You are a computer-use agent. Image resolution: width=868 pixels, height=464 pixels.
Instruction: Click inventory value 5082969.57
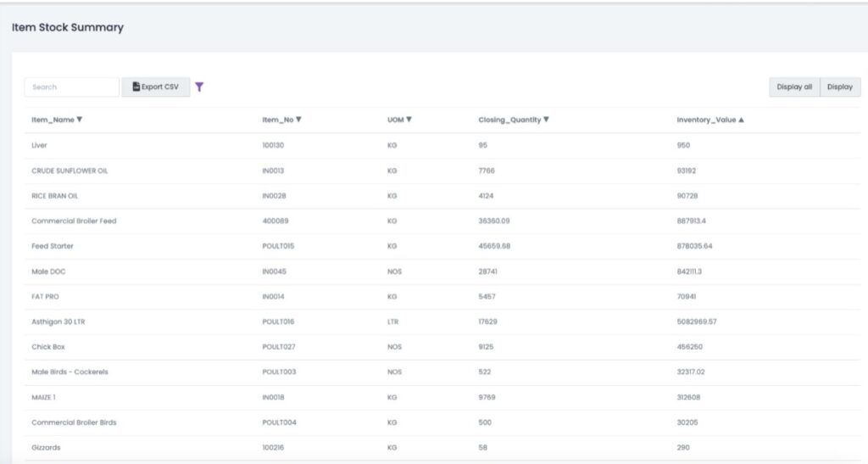point(697,321)
